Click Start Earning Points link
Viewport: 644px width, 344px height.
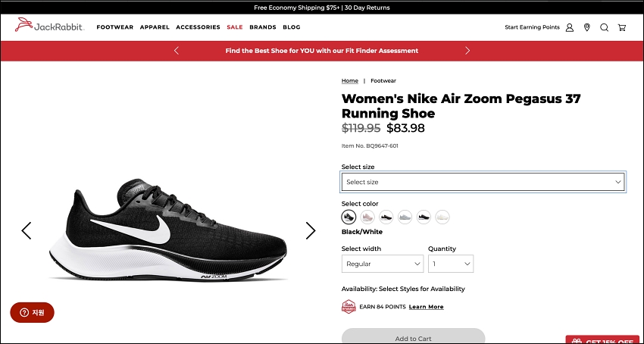[x=533, y=27]
